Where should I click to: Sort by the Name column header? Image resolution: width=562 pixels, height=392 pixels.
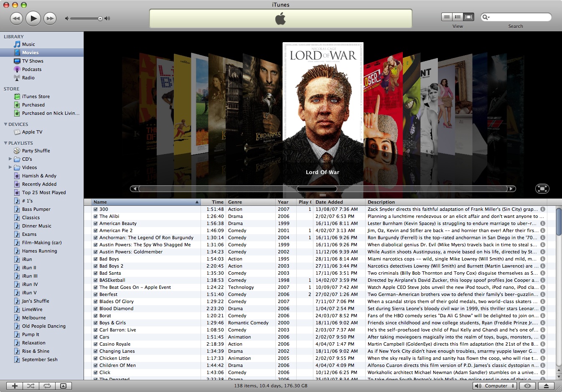(x=146, y=202)
